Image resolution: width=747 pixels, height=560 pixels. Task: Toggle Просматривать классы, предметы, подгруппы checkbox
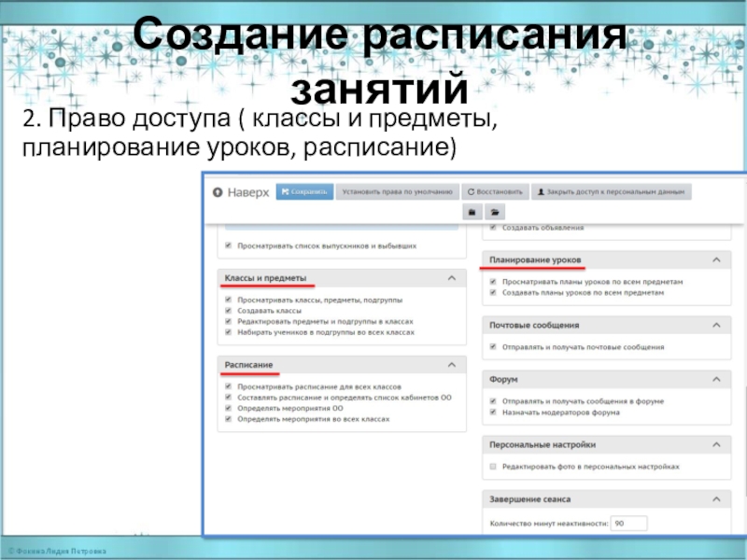pyautogui.click(x=228, y=300)
